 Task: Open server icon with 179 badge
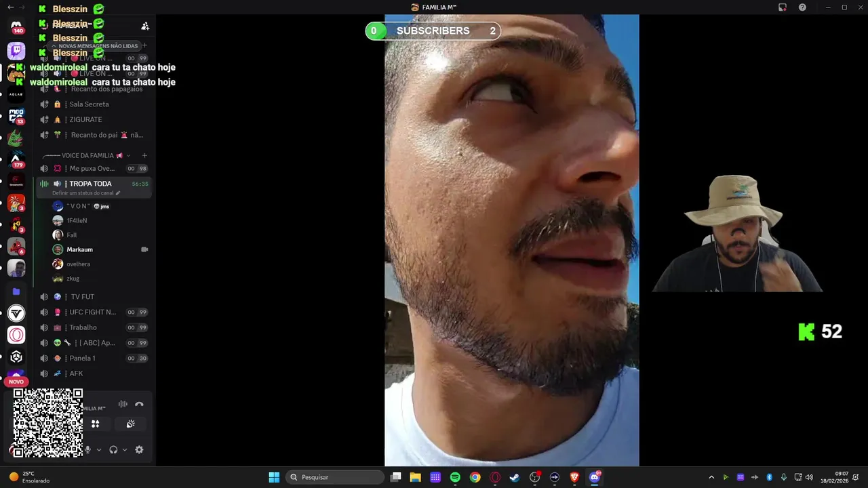click(16, 160)
